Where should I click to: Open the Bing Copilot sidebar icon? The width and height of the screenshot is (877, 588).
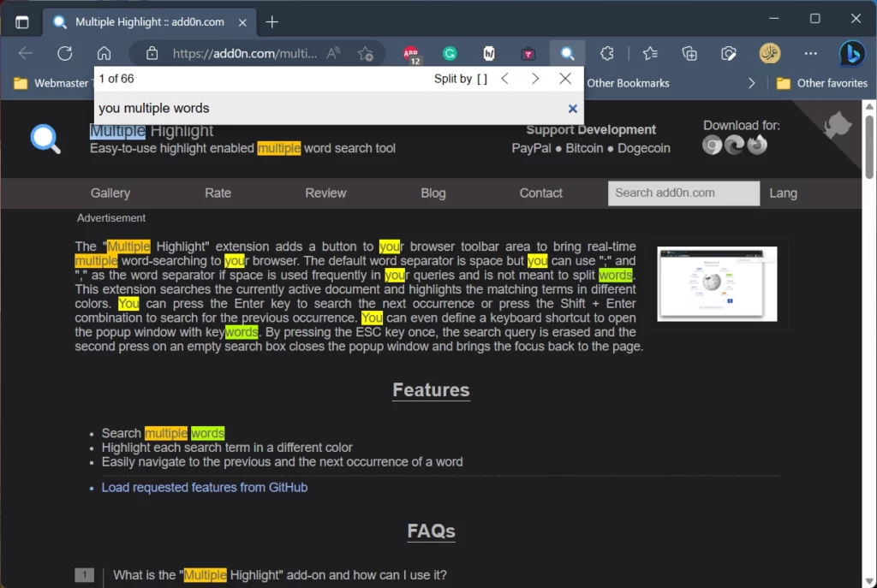point(852,54)
